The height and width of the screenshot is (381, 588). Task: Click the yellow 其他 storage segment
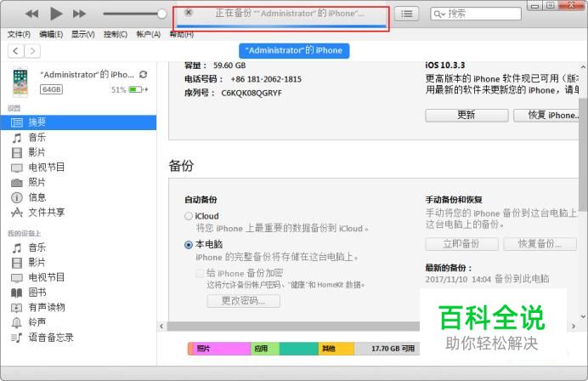(336, 349)
